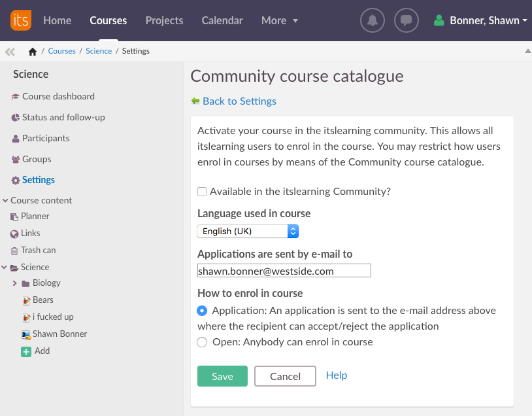Open the Bonner, Shawn user menu
Viewport: 532px width, 416px height.
pyautogui.click(x=481, y=20)
